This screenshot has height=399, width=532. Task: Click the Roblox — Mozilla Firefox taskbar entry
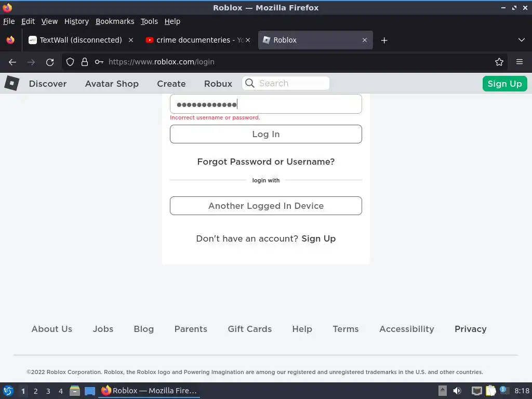[x=149, y=391]
